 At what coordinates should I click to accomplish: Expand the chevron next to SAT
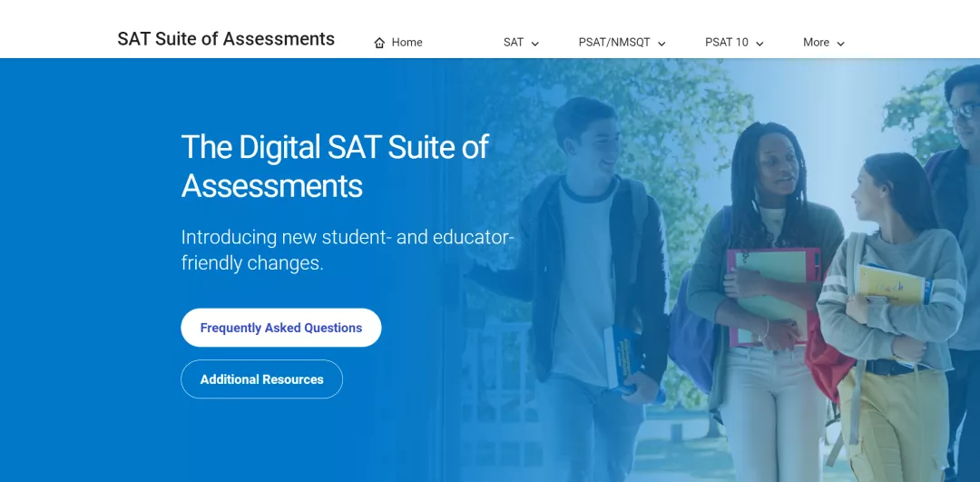pos(535,44)
